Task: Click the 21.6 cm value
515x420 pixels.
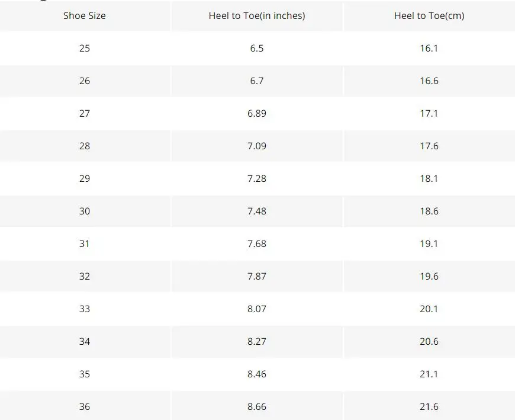Action: click(x=429, y=406)
